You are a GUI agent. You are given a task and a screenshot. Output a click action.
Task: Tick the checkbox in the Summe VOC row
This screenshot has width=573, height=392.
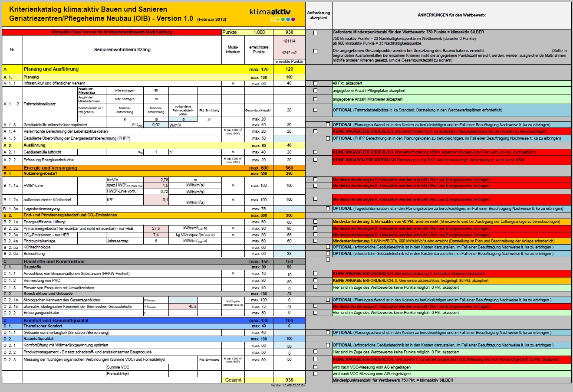click(x=316, y=367)
